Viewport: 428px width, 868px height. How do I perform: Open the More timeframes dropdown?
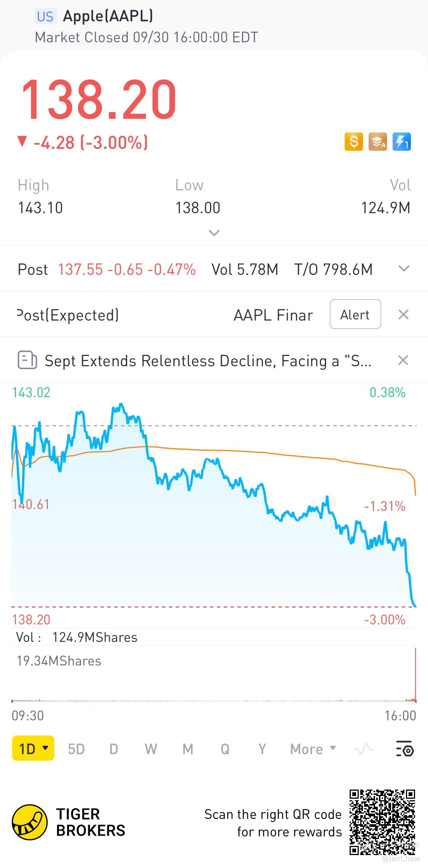coord(313,749)
